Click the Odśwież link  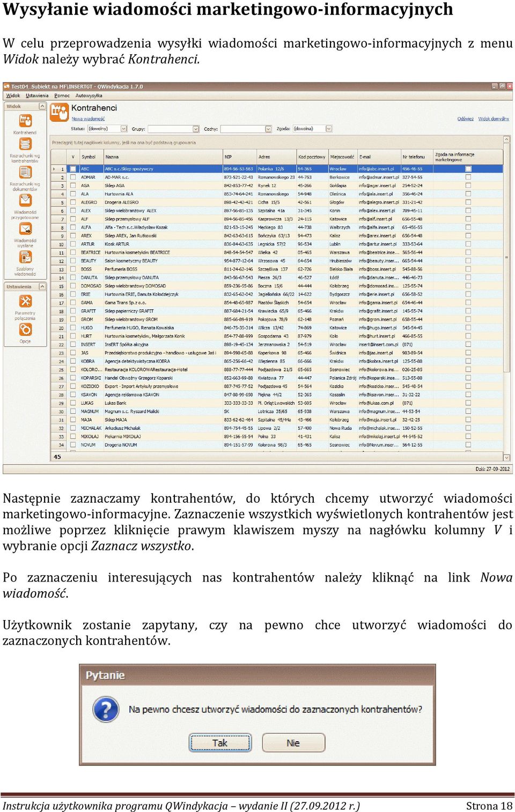tap(465, 119)
